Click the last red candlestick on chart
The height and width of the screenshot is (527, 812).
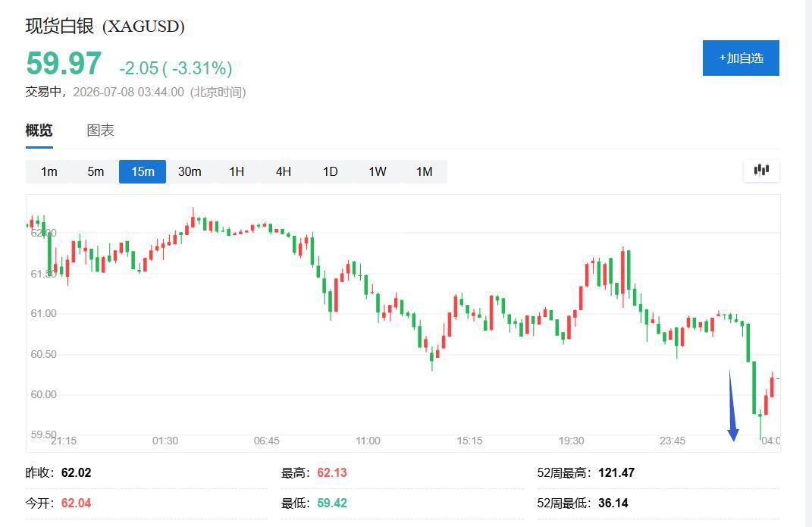click(772, 386)
